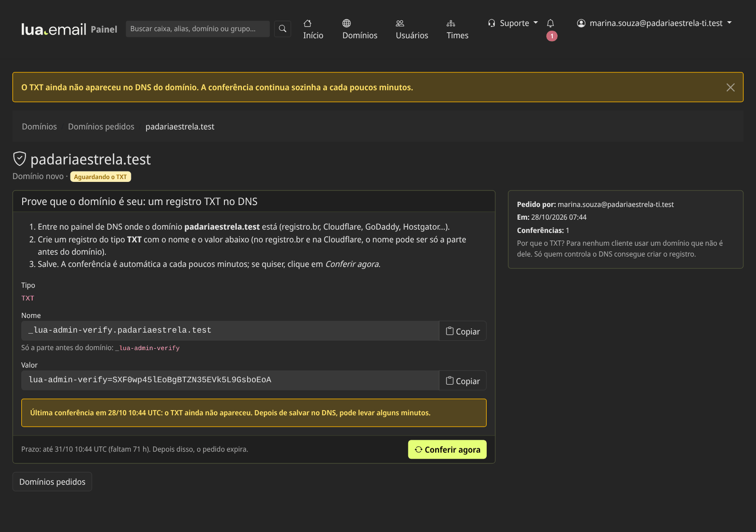This screenshot has height=532, width=756.
Task: Click the Prazo deadline text
Action: [135, 449]
